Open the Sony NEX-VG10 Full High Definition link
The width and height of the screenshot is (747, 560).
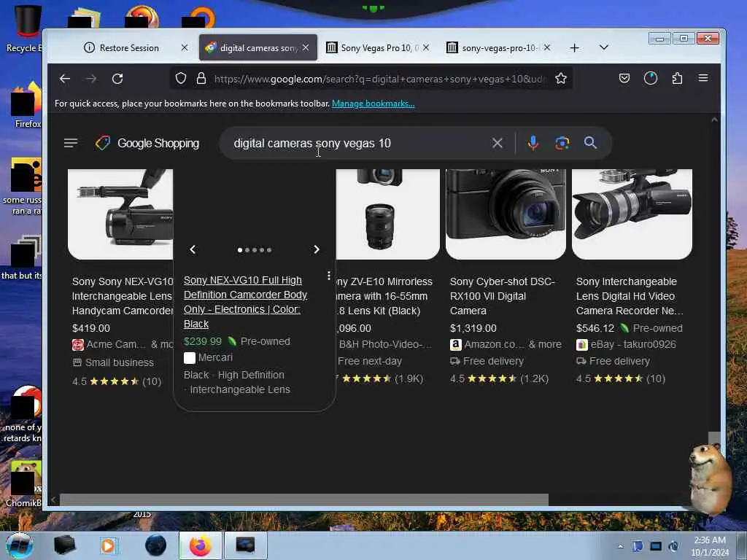pyautogui.click(x=245, y=302)
